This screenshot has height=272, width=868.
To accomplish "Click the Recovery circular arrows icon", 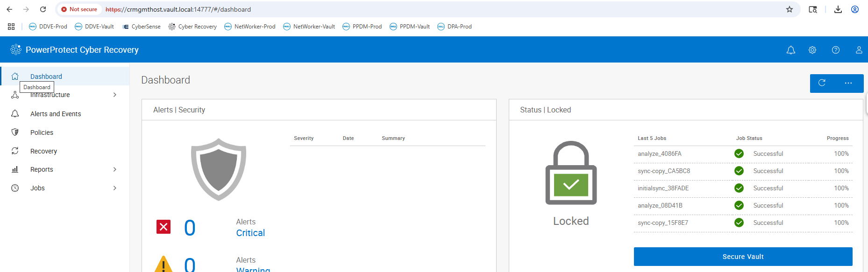I will point(15,151).
